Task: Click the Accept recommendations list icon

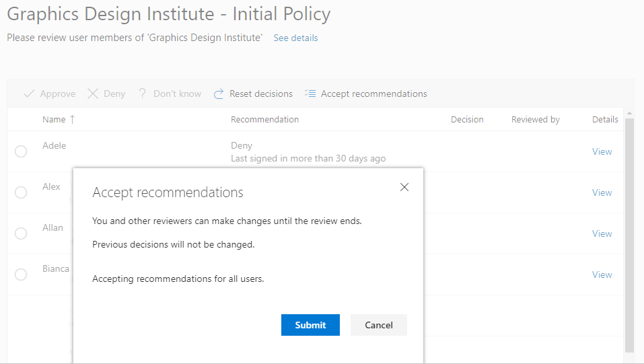Action: [310, 94]
